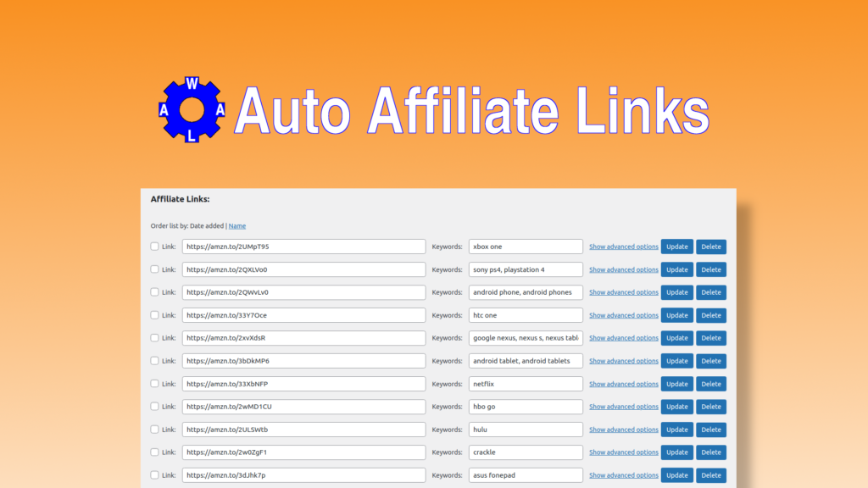Show advanced options for the hulu link
This screenshot has height=488, width=868.
623,429
